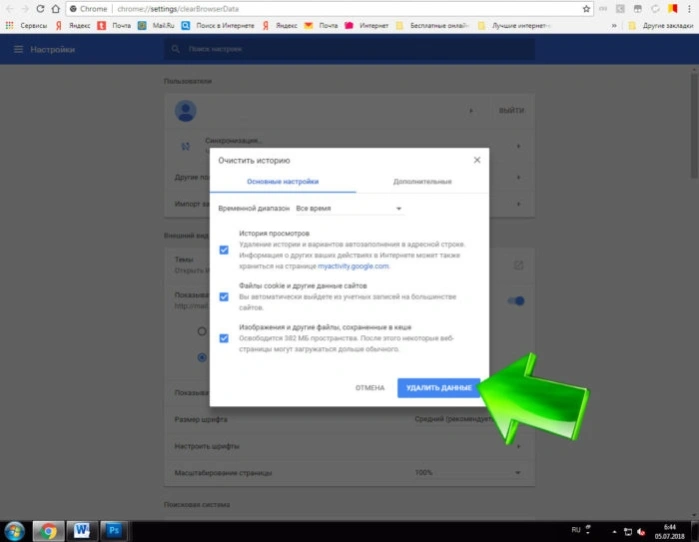Click the RU language indicator
Image resolution: width=699 pixels, height=542 pixels.
[576, 530]
